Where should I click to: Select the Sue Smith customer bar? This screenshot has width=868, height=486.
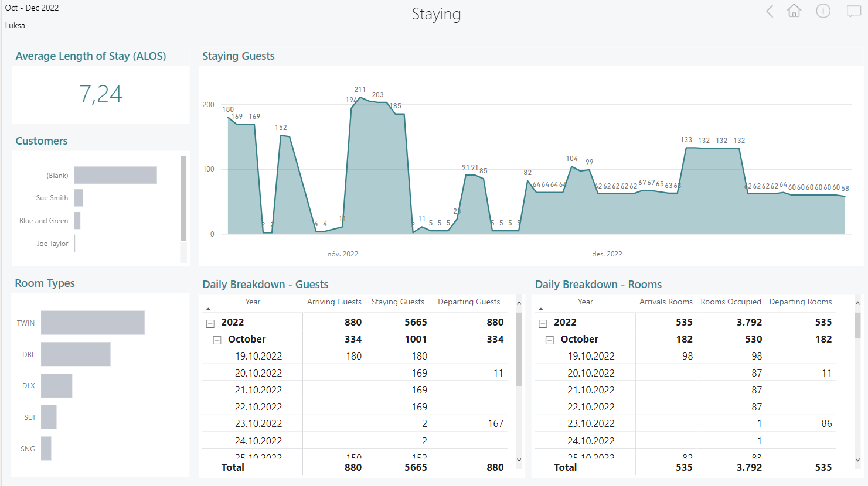[79, 198]
